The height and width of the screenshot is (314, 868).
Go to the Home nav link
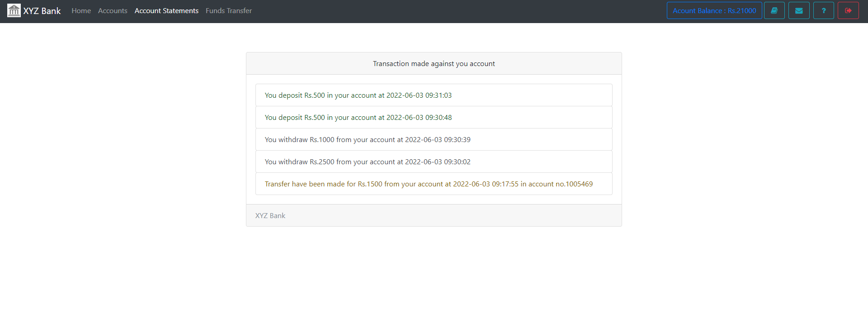pyautogui.click(x=81, y=10)
